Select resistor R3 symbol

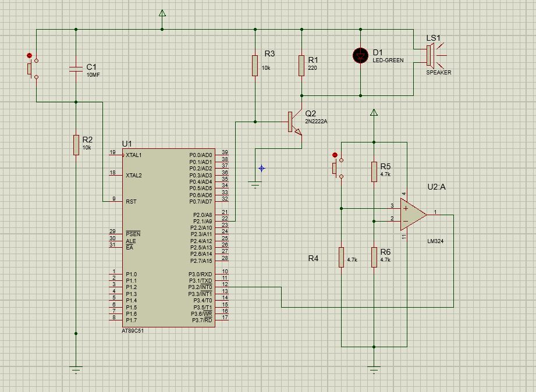click(255, 65)
